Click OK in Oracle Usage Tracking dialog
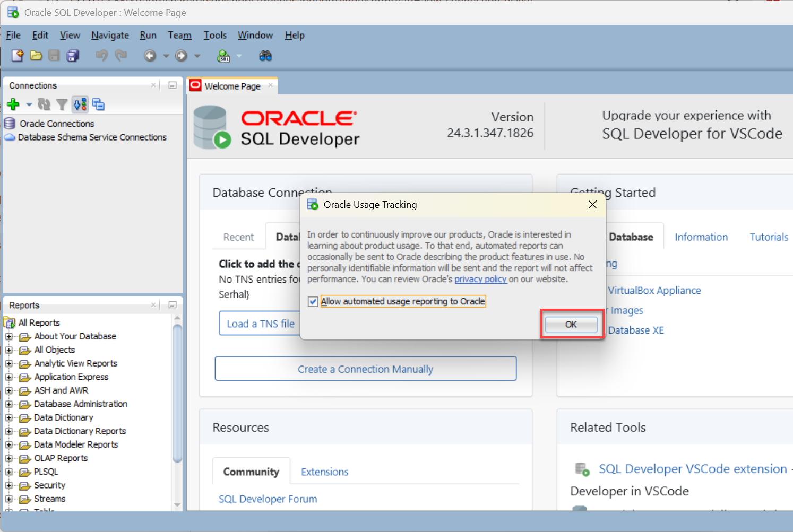The width and height of the screenshot is (793, 532). point(571,324)
